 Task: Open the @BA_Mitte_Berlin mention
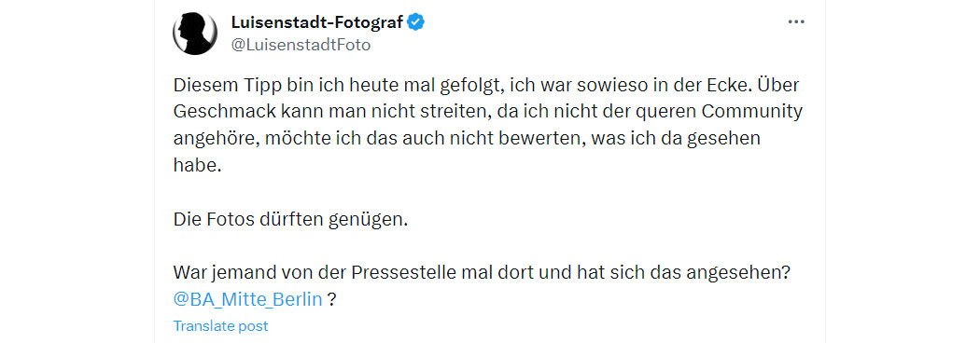click(247, 299)
